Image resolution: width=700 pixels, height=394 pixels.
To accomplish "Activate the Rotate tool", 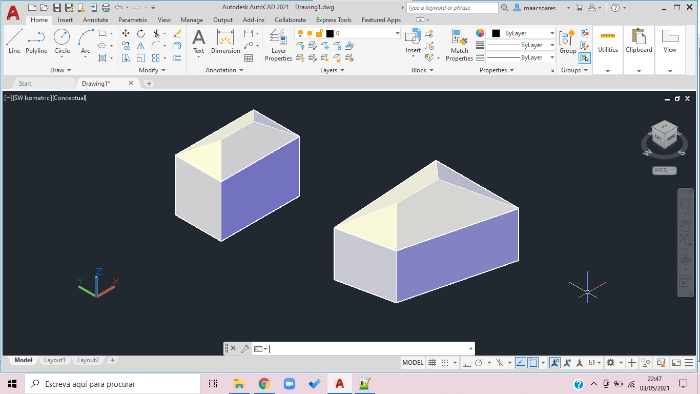I will tap(141, 33).
